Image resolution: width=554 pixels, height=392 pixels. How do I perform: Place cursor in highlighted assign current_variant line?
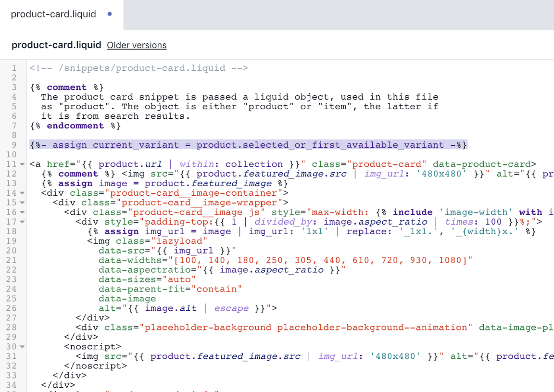[x=248, y=145]
